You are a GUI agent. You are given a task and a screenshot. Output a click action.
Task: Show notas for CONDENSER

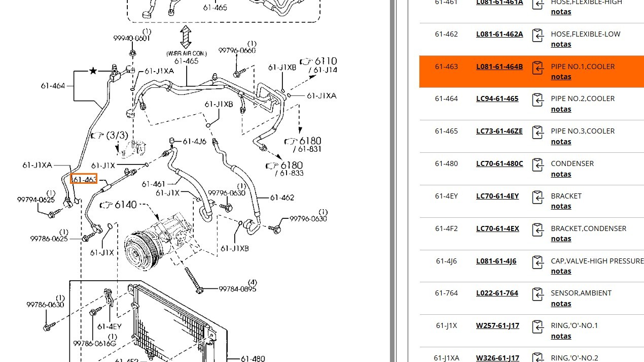pyautogui.click(x=561, y=174)
